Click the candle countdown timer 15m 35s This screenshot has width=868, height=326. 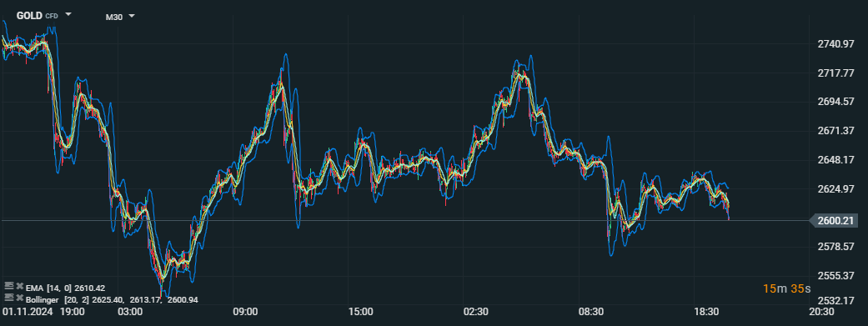[786, 288]
